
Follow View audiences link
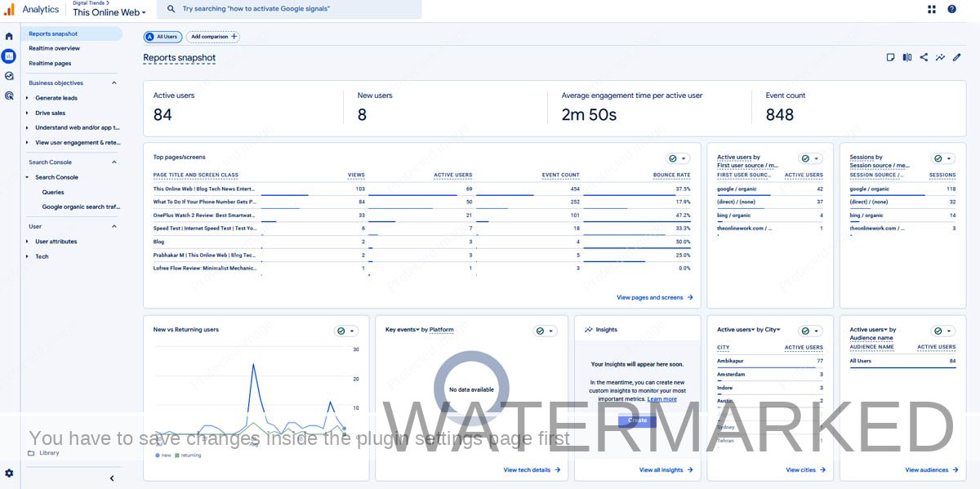(931, 470)
